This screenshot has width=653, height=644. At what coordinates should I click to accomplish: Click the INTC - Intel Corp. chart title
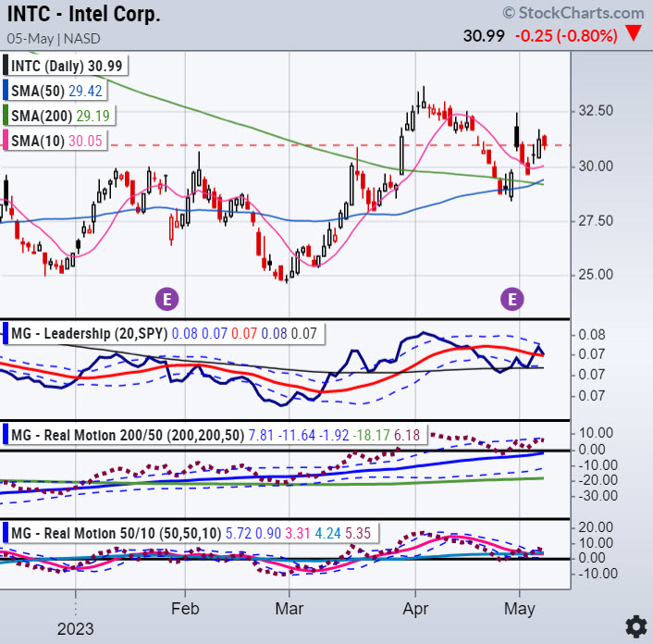coord(82,15)
